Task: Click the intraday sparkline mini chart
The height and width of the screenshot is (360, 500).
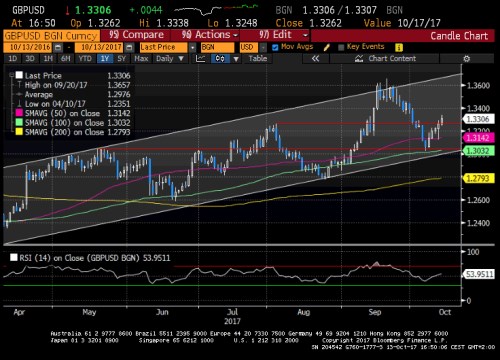Action: [216, 10]
